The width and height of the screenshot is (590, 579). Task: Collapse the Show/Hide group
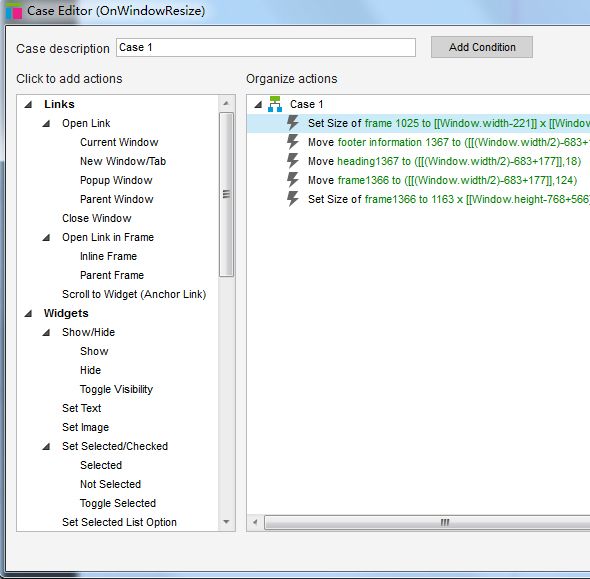[x=46, y=333]
